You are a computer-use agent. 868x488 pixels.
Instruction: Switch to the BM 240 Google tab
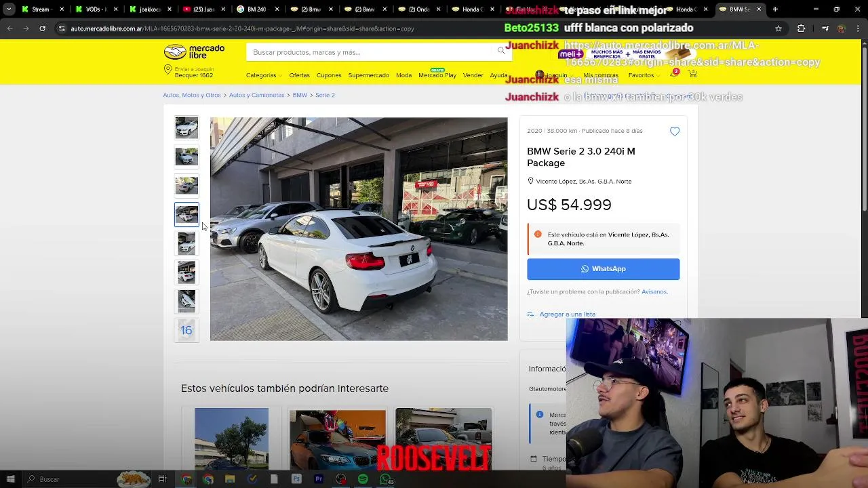coord(256,9)
